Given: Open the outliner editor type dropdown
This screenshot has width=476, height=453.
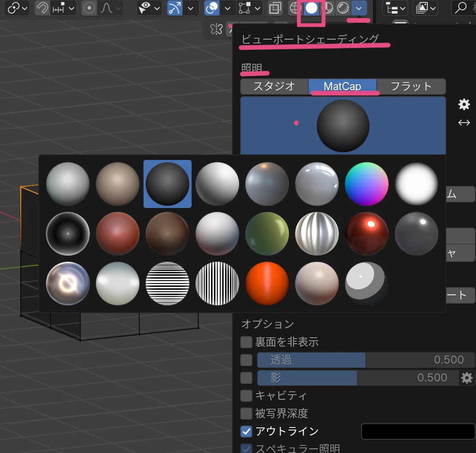Looking at the screenshot, I should point(395,8).
